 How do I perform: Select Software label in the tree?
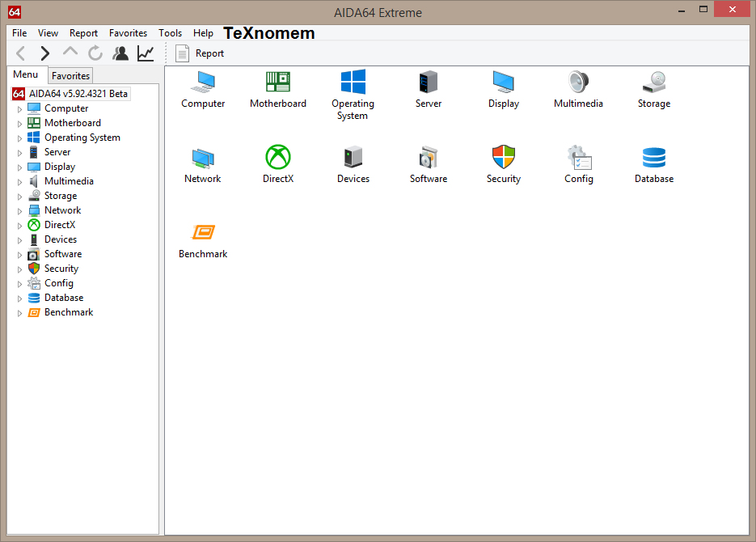63,254
